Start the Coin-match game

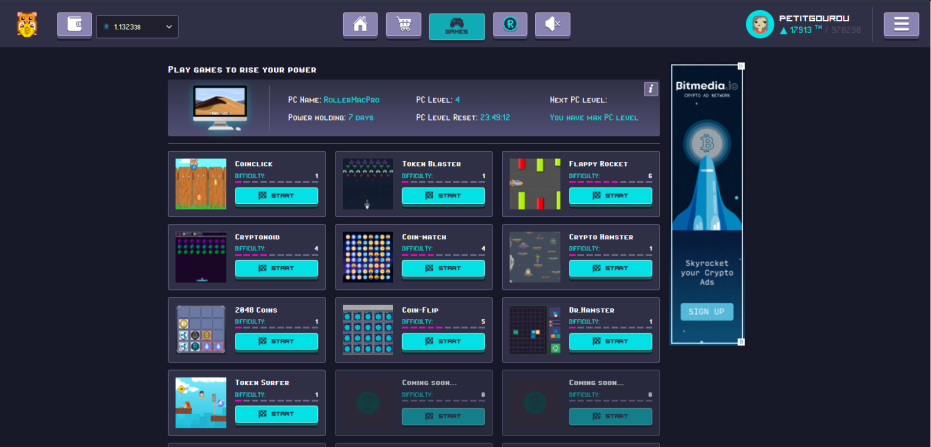point(443,268)
